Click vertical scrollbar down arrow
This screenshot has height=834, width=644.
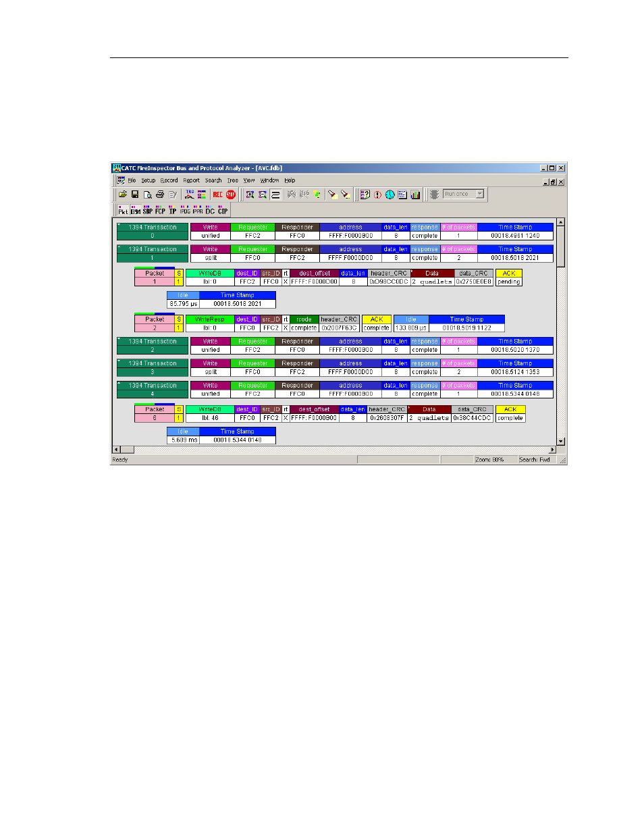click(560, 442)
